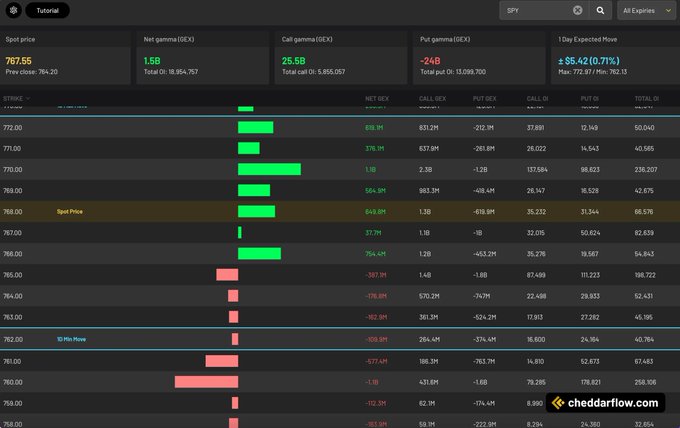
Task: Select the 771.00 strike cell
Action: click(x=12, y=148)
